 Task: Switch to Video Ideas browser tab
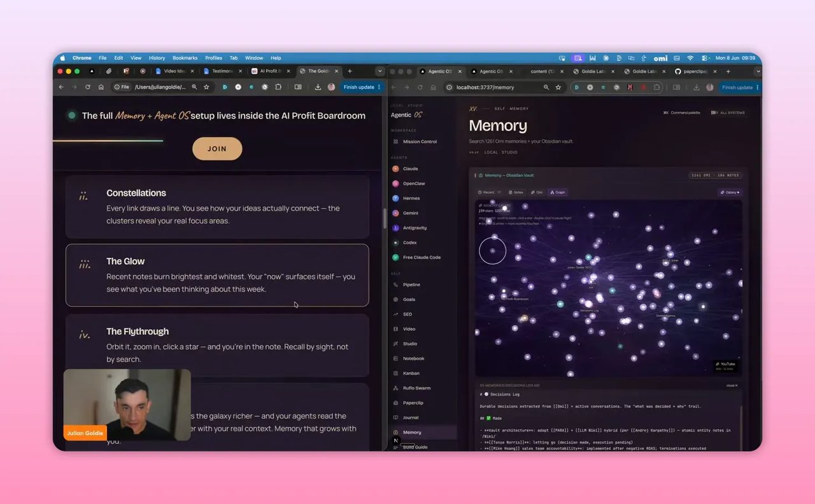coord(174,71)
